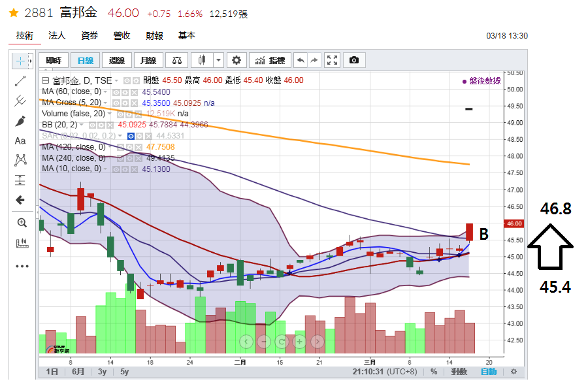The image size is (588, 392).
Task: Open the three-dots more tools menu
Action: click(x=22, y=266)
